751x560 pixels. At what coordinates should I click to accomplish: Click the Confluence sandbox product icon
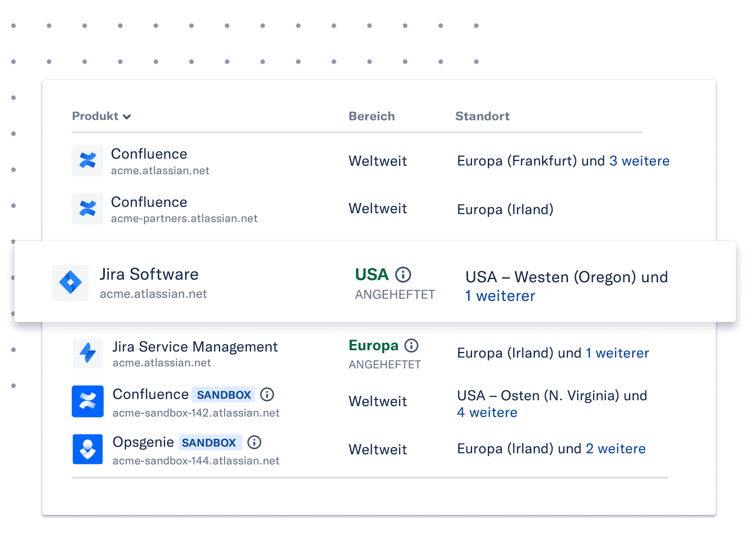click(88, 401)
